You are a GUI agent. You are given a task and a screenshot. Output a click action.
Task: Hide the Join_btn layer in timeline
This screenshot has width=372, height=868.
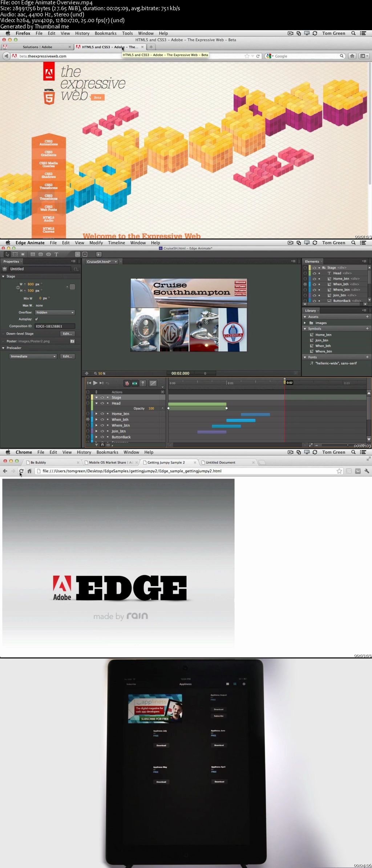point(102,431)
